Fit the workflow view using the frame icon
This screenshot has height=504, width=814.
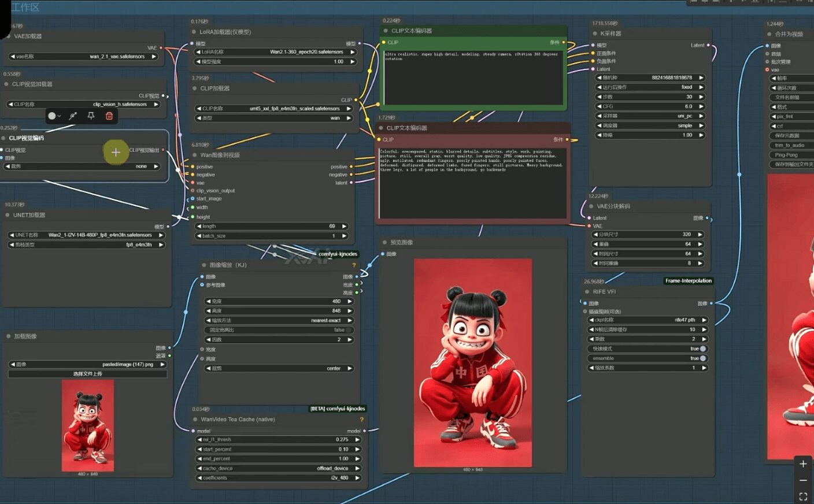(803, 496)
